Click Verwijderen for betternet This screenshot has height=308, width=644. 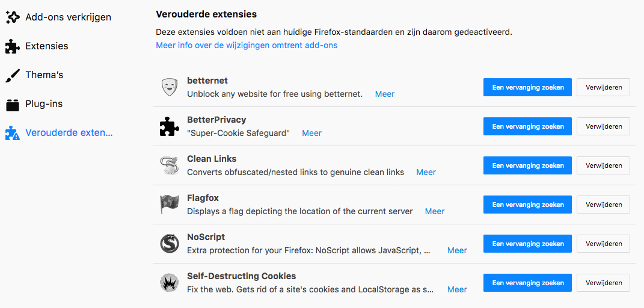(603, 87)
